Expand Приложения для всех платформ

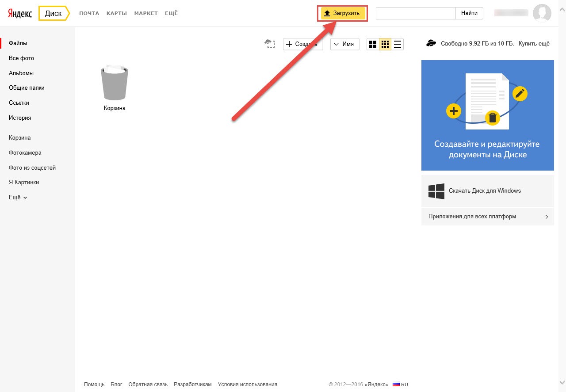point(487,217)
